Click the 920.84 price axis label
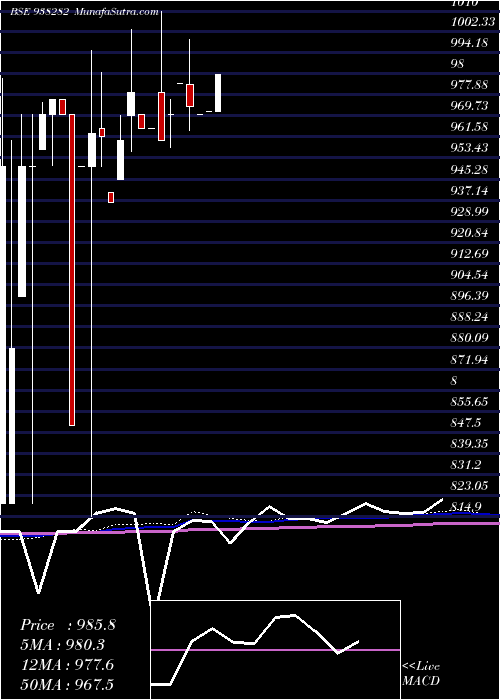Image resolution: width=500 pixels, height=700 pixels. 470,233
